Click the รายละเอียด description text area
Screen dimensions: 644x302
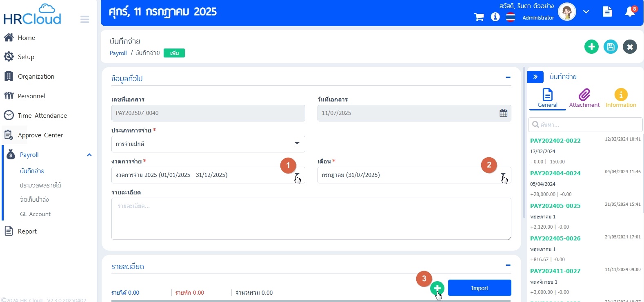pos(311,218)
